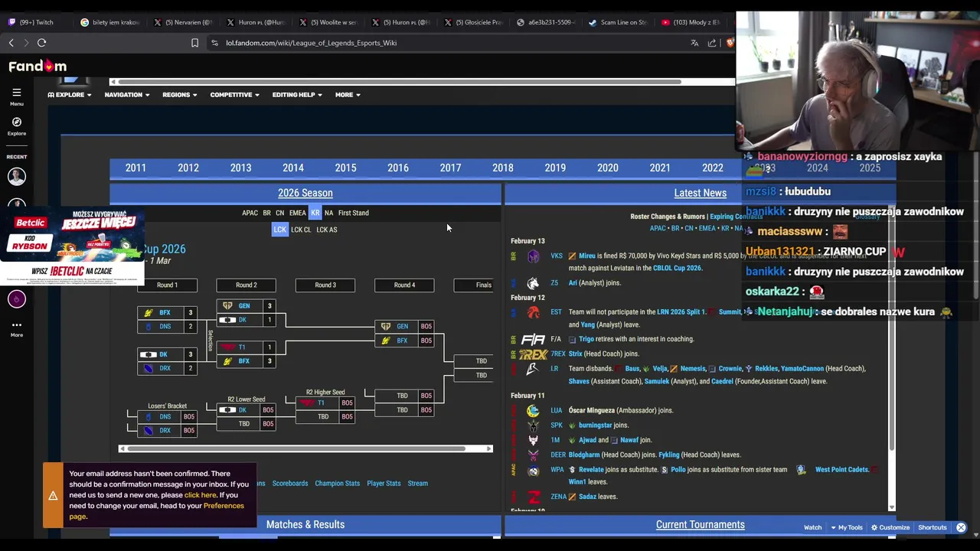Switch to the YouTube 'Młody z IEM' tab

[x=691, y=22]
